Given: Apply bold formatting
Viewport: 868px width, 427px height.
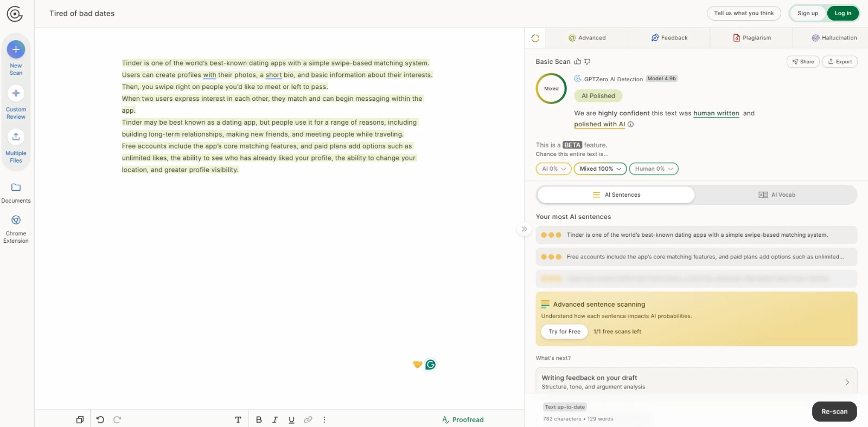Looking at the screenshot, I should click(x=259, y=419).
